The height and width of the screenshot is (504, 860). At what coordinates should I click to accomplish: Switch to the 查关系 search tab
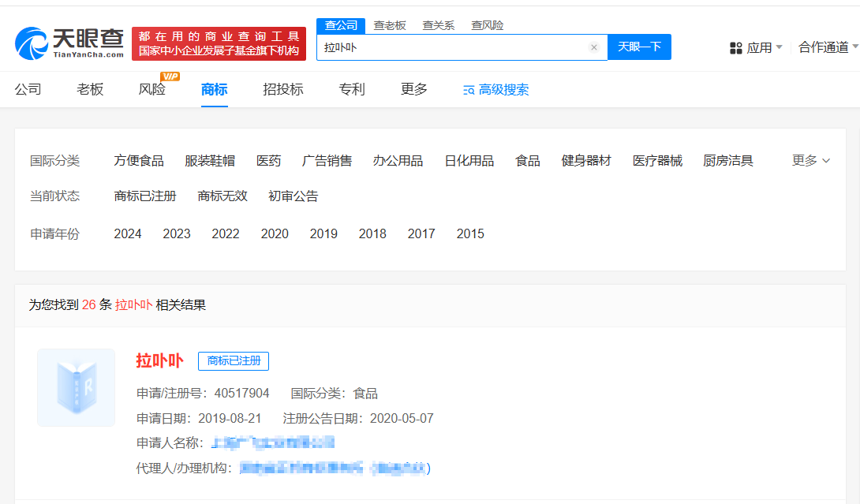click(439, 25)
